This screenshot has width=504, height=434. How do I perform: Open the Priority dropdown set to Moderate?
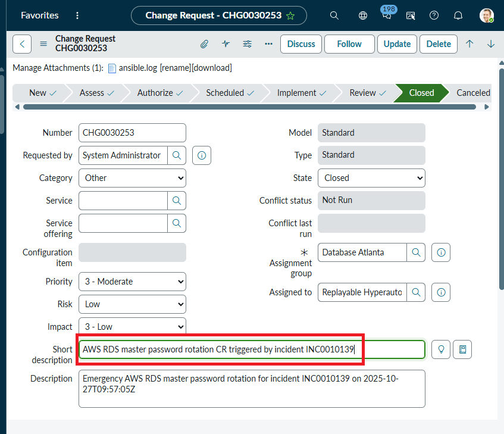132,282
